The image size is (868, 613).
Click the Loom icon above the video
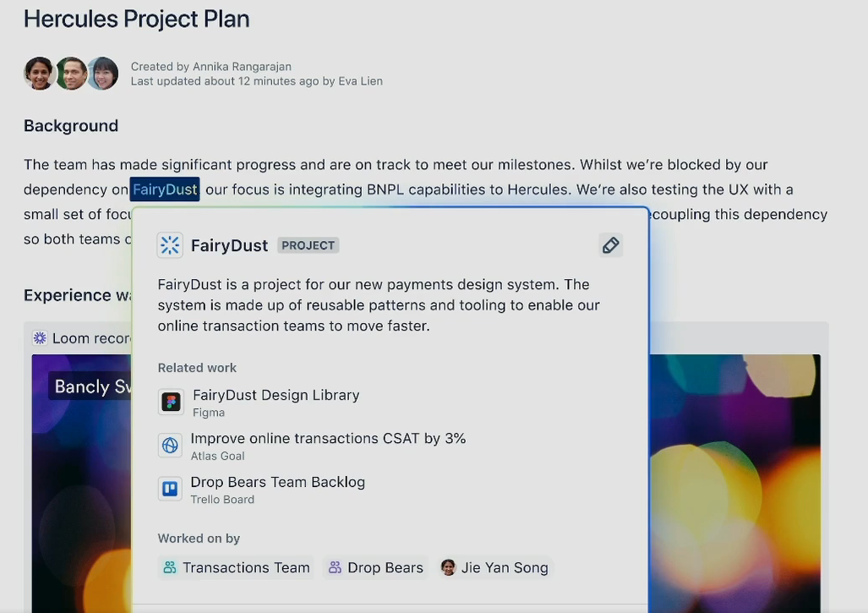coord(40,338)
